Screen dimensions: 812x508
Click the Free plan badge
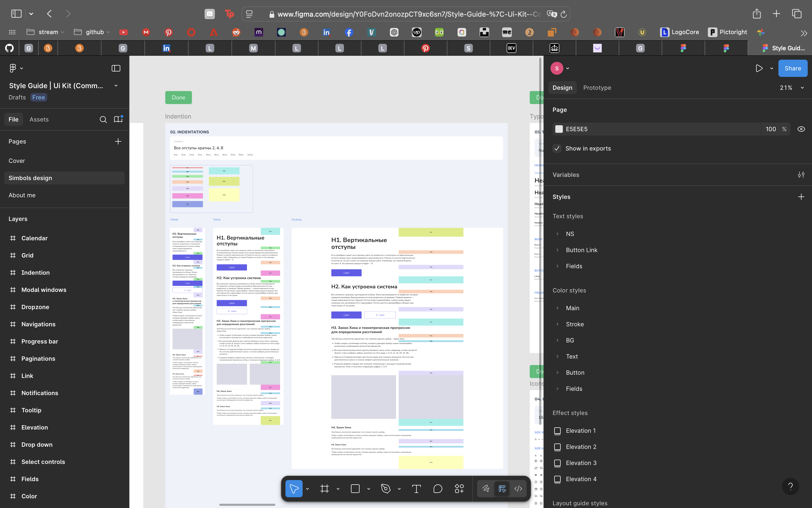click(39, 97)
